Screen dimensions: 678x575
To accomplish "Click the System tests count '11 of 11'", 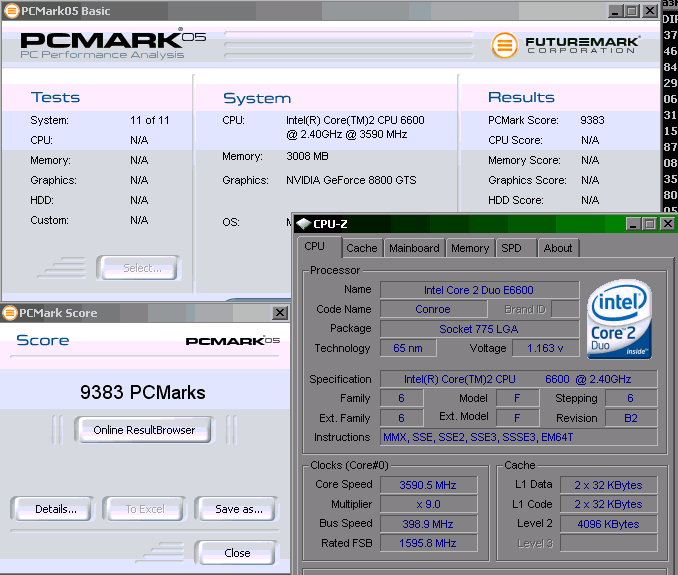I will [150, 120].
